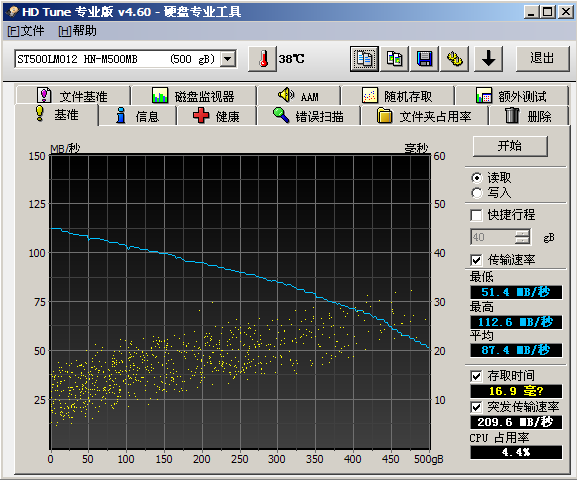The height and width of the screenshot is (480, 577).
Task: Click the thermometer temperature icon
Action: tap(262, 59)
